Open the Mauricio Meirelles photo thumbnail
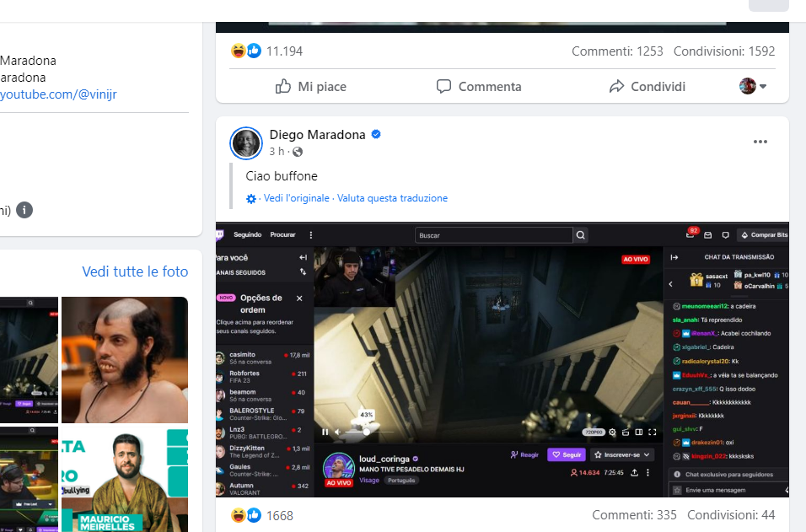The height and width of the screenshot is (532, 806). pos(125,479)
